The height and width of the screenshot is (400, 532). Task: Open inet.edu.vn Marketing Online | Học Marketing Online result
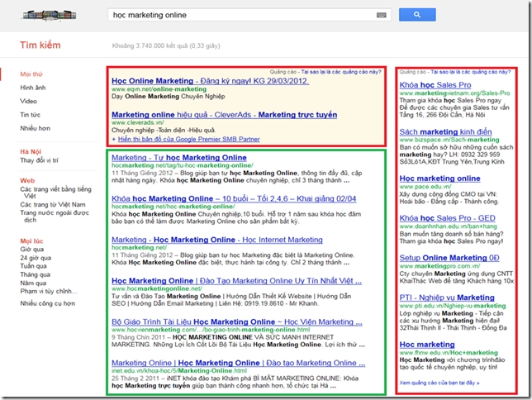click(x=238, y=363)
